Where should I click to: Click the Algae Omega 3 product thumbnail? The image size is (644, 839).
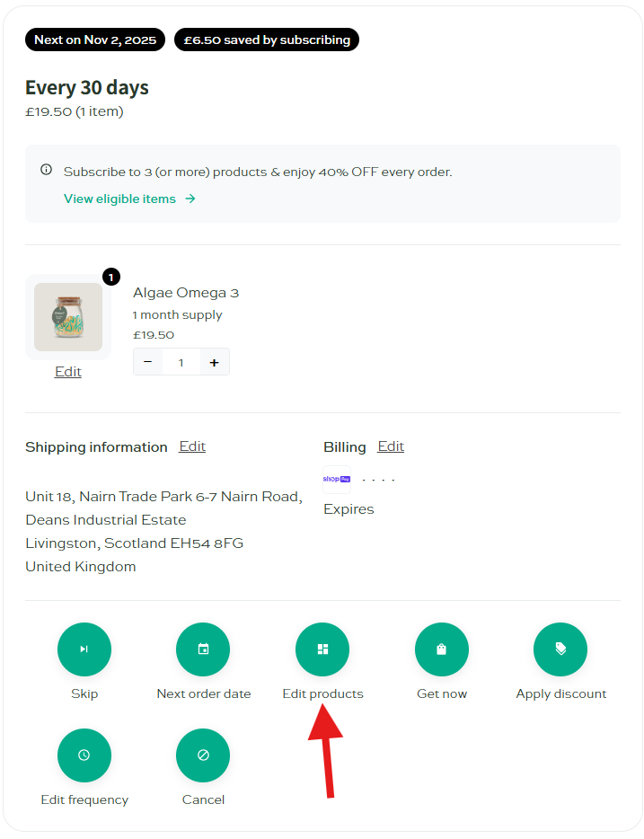[68, 317]
